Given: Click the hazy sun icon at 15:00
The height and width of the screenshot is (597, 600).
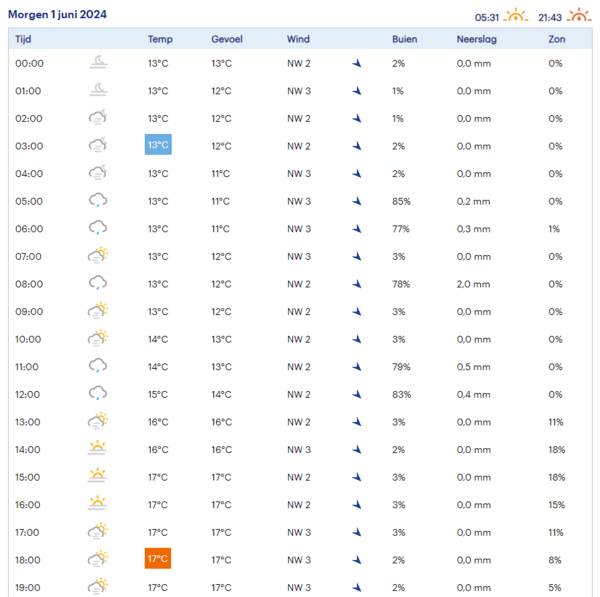Looking at the screenshot, I should tap(98, 475).
